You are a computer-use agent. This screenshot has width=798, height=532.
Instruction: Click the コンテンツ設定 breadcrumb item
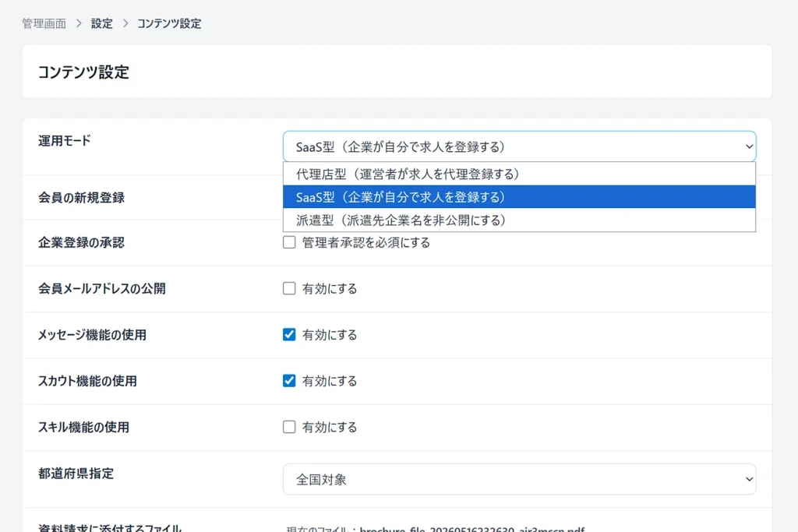tap(169, 23)
